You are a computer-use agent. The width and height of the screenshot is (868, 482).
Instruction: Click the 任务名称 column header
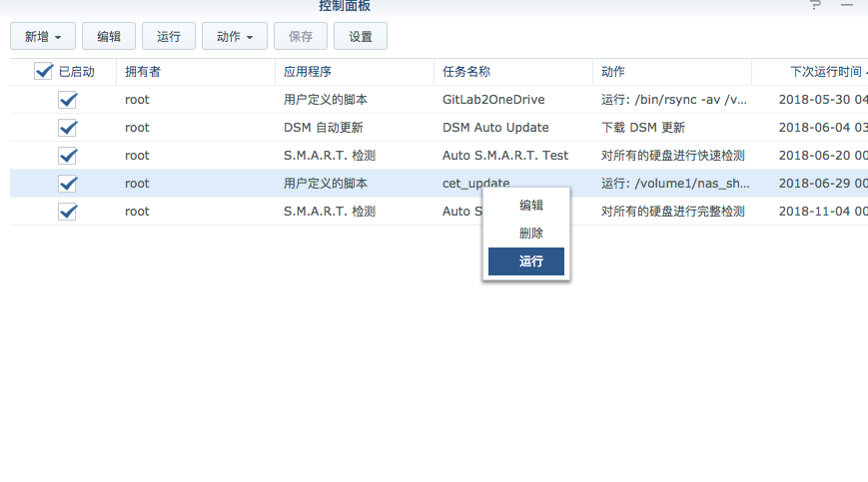pyautogui.click(x=466, y=72)
